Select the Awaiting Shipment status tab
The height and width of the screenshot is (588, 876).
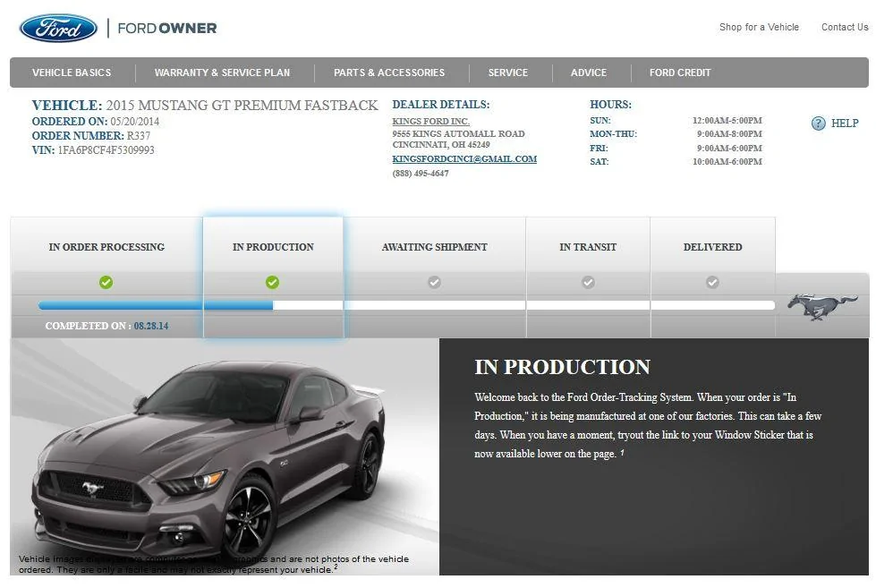point(435,247)
